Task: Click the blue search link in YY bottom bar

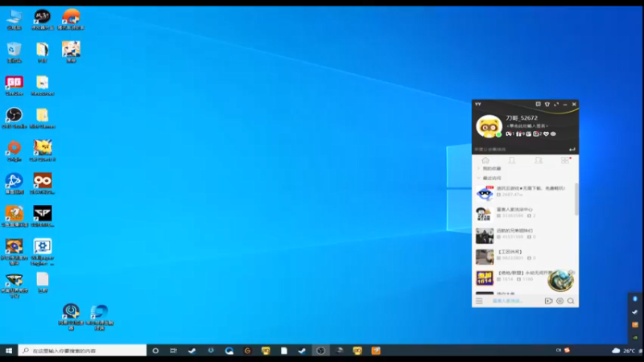Action: tap(507, 301)
